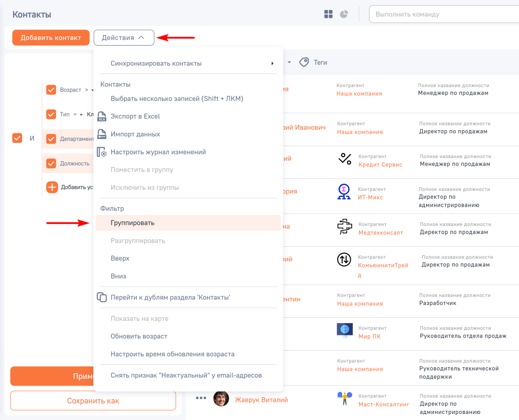Click the Сохранить как button
The width and height of the screenshot is (519, 420).
click(93, 401)
